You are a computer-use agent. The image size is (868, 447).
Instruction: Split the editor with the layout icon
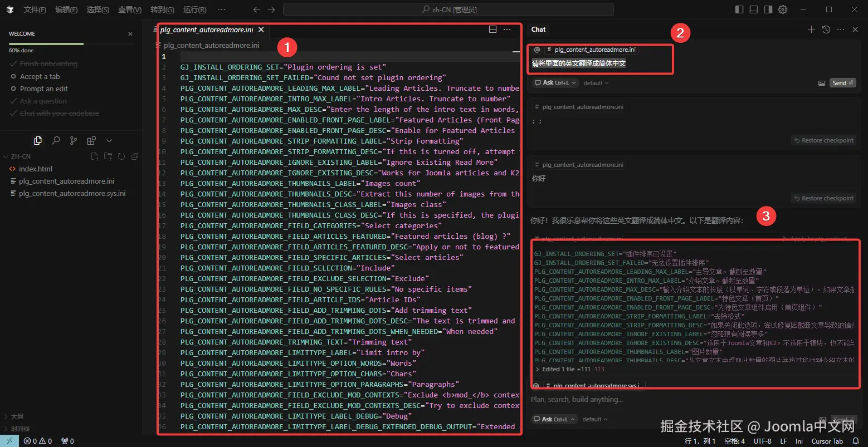[x=492, y=30]
